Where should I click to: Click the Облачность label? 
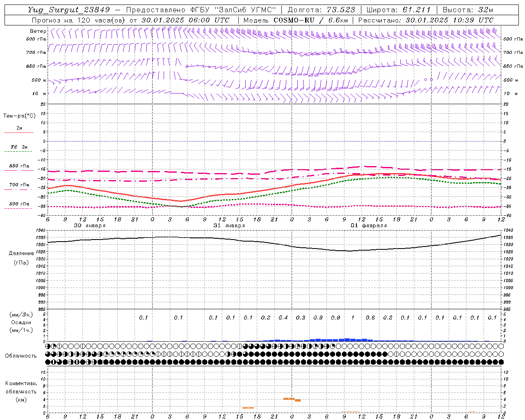21,356
